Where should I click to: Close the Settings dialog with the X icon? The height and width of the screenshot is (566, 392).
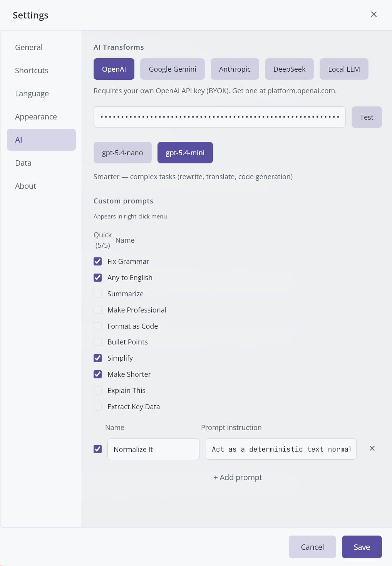(x=374, y=14)
